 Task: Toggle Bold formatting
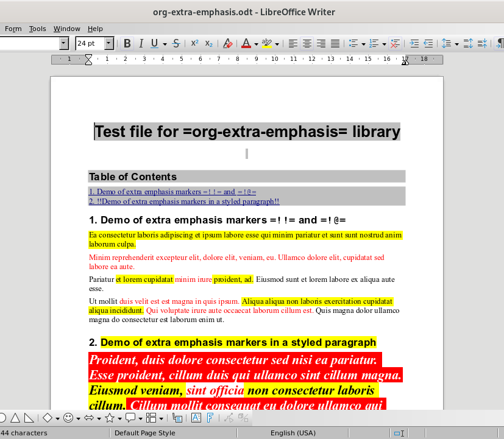coord(127,43)
